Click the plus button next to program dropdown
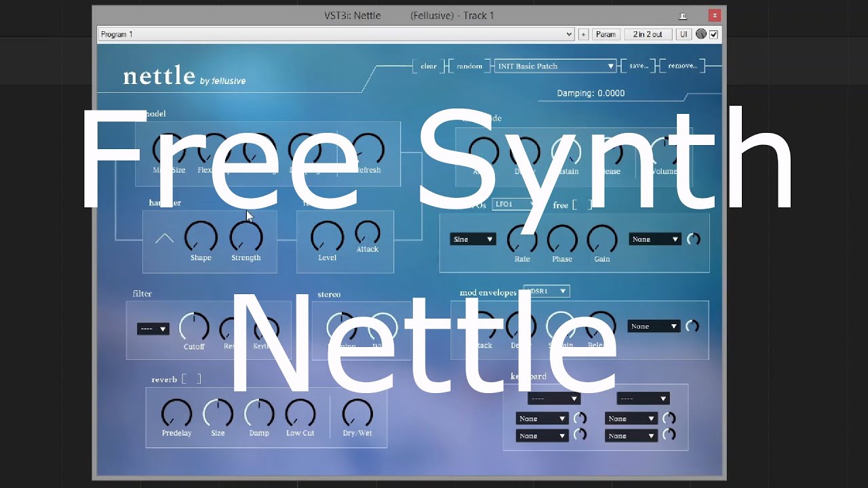The image size is (868, 488). [583, 34]
